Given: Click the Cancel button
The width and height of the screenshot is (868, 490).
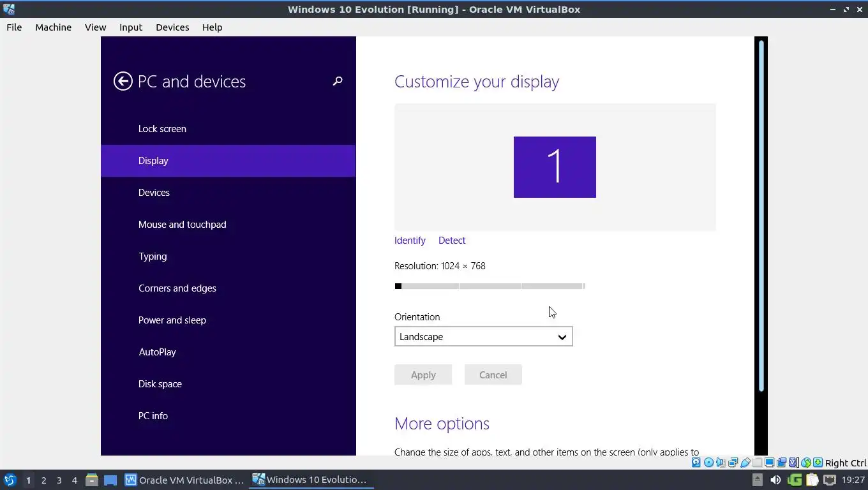Looking at the screenshot, I should (x=493, y=375).
